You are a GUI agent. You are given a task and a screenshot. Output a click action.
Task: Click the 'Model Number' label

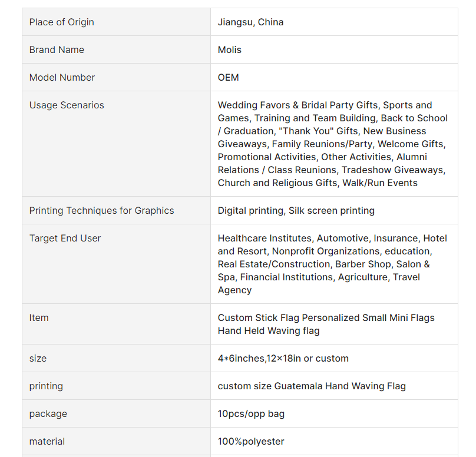(62, 78)
